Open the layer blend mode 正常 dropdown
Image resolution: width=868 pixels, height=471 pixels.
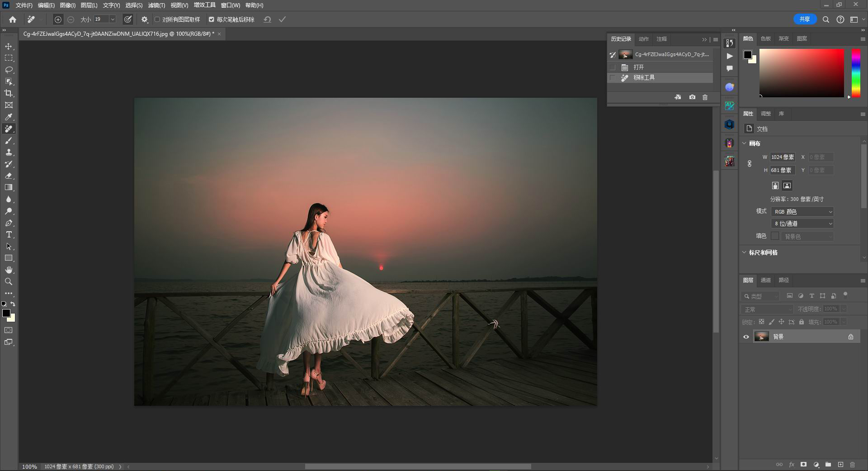tap(767, 309)
